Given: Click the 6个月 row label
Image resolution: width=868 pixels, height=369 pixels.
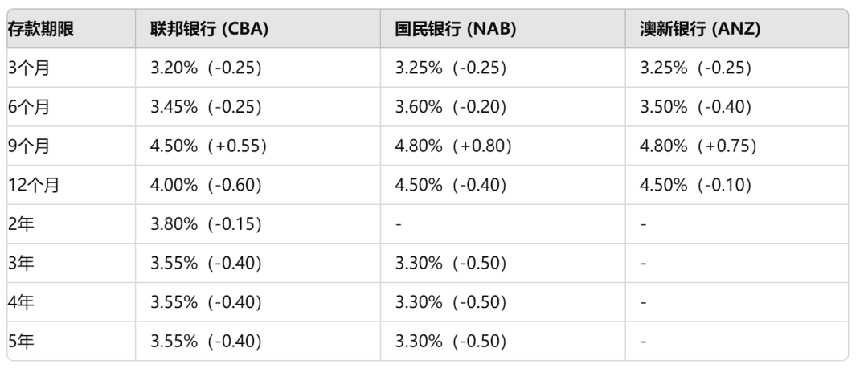Looking at the screenshot, I should point(28,107).
